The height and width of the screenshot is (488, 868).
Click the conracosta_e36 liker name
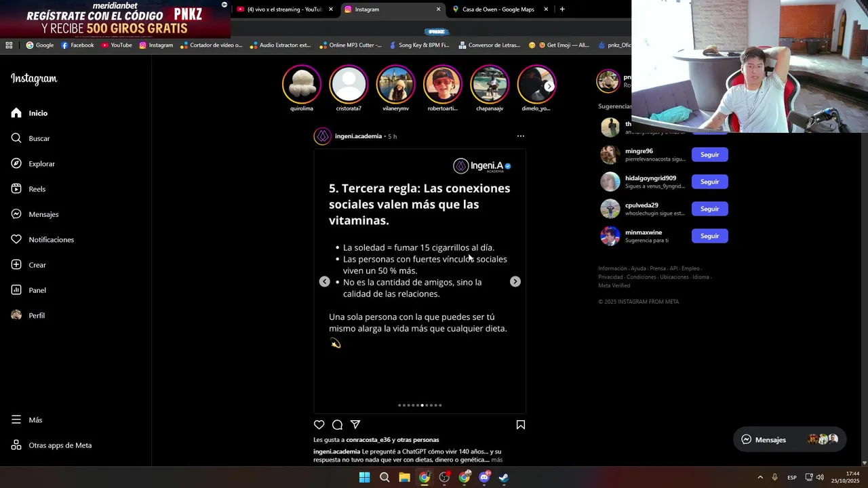[x=368, y=440]
